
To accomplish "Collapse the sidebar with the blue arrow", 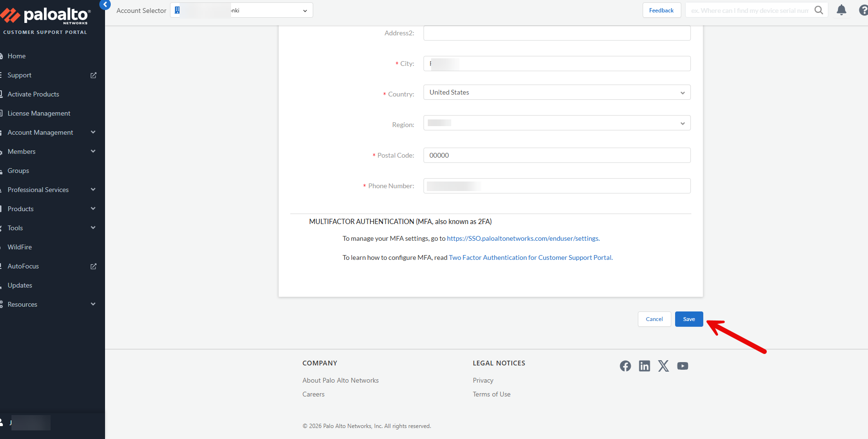I will coord(105,4).
